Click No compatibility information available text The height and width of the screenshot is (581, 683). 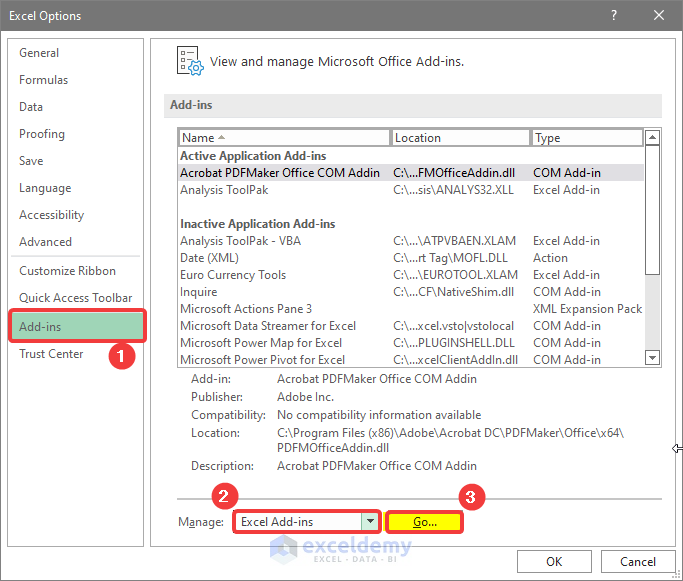coord(379,415)
